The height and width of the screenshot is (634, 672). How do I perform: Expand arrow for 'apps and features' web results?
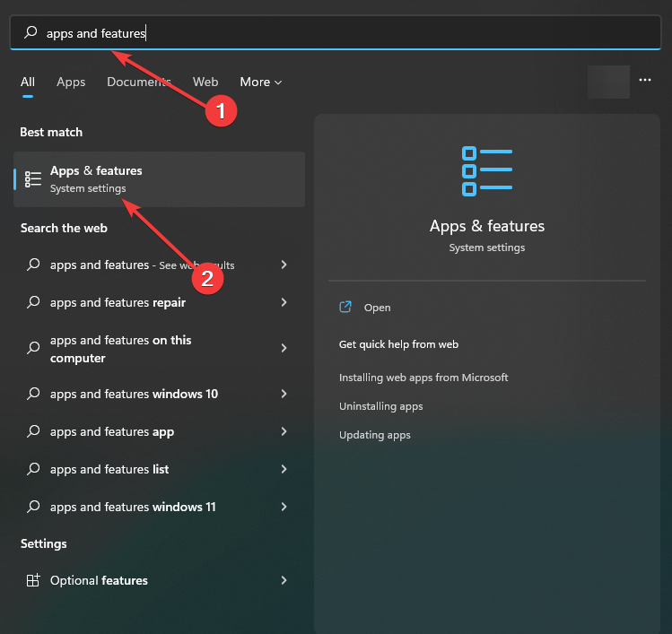tap(284, 265)
